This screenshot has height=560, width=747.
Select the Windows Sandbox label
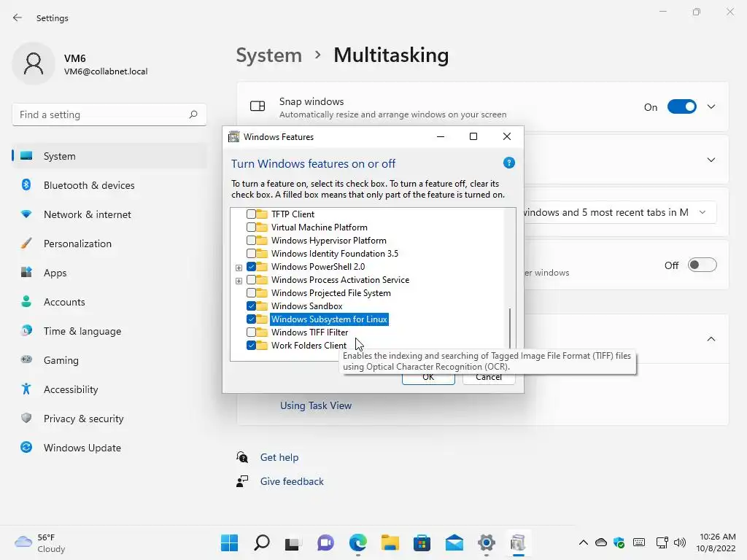(x=307, y=306)
